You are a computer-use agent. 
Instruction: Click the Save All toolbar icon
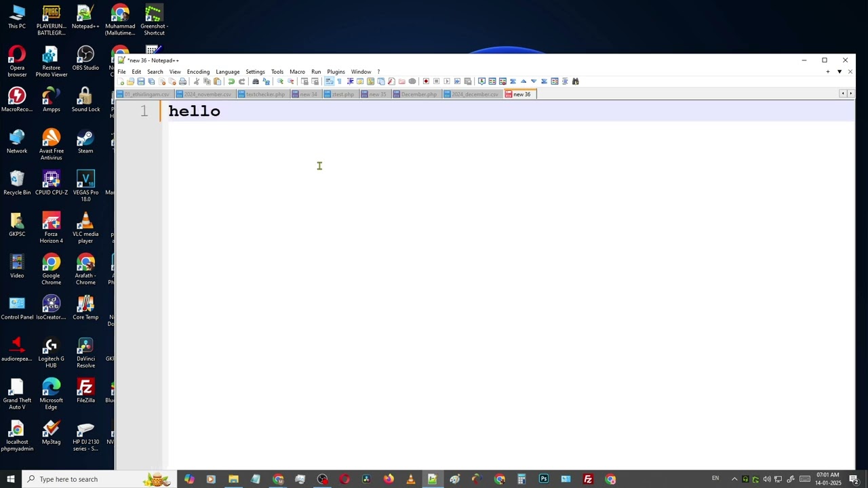pos(151,81)
